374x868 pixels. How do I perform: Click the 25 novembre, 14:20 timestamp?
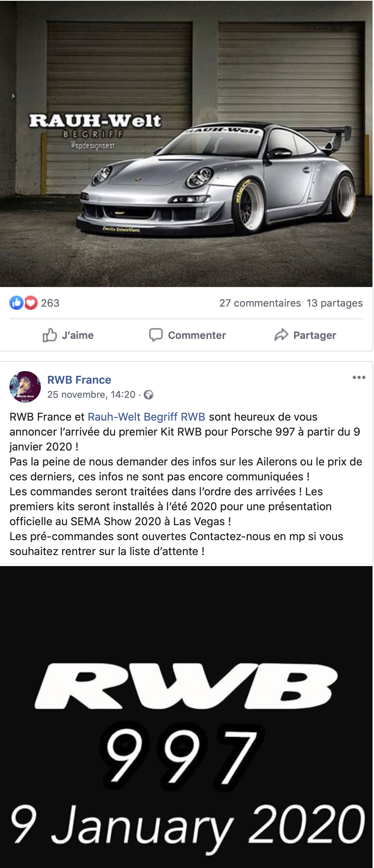click(x=91, y=395)
